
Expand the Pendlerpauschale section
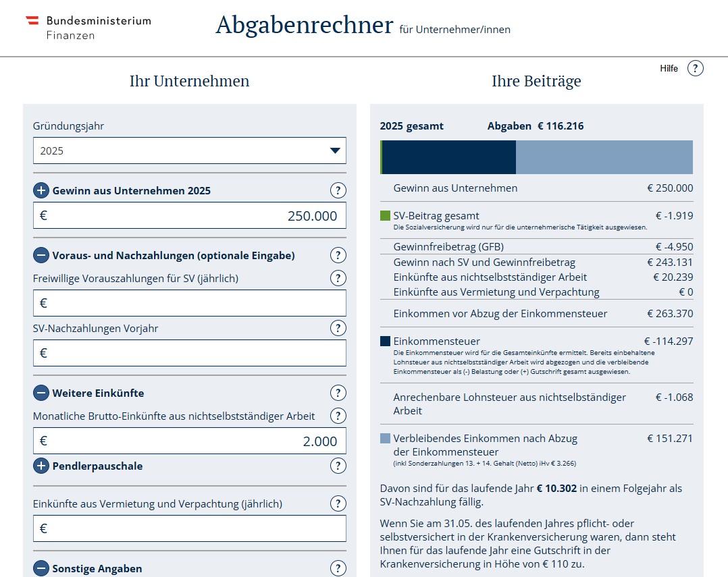point(41,466)
